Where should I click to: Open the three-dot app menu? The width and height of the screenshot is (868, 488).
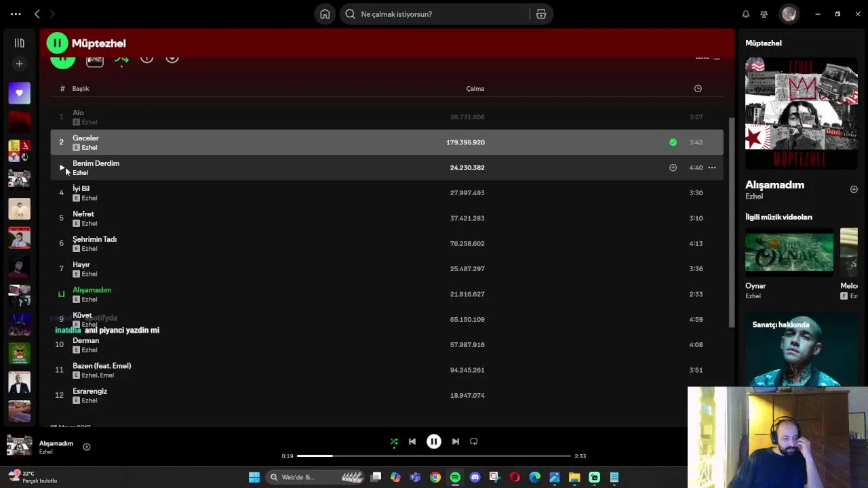(x=16, y=14)
